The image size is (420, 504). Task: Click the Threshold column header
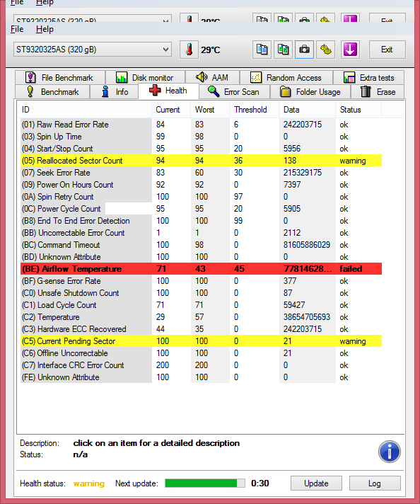[254, 110]
